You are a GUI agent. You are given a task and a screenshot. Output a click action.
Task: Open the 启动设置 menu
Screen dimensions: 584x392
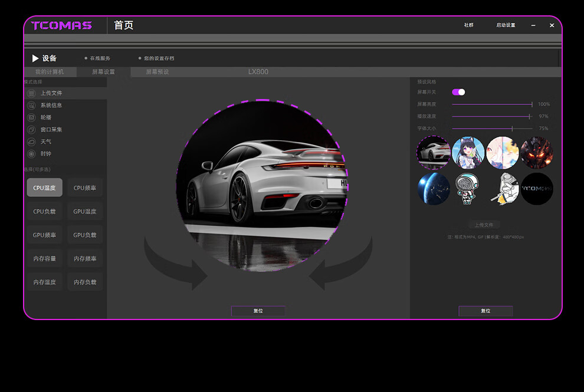click(x=506, y=25)
